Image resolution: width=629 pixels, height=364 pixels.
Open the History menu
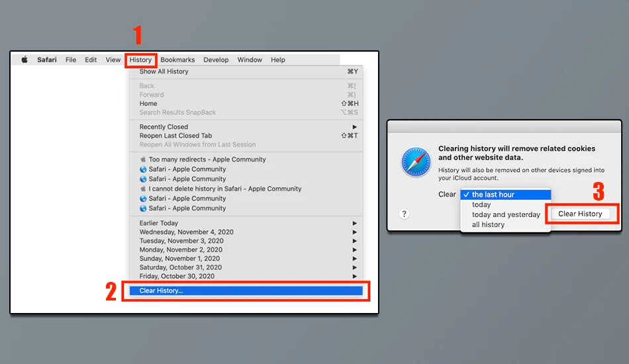click(140, 60)
